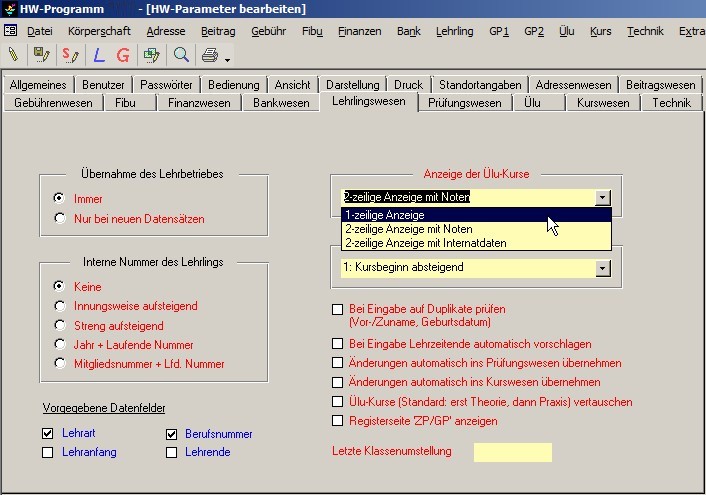Image resolution: width=706 pixels, height=495 pixels.
Task: Open the 'Kursbeginn absteigend' sort dropdown
Action: point(601,268)
